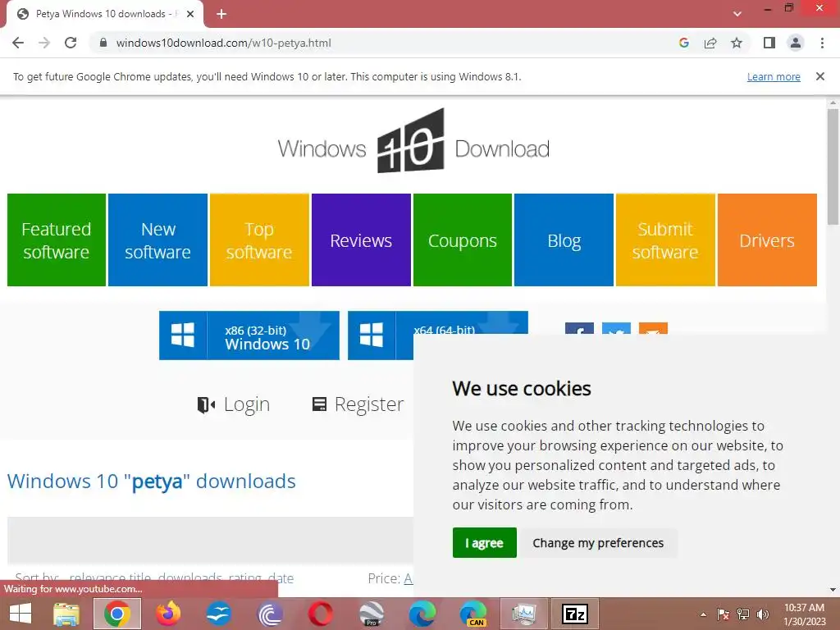Click the Register link
The image size is (840, 630).
coord(368,404)
